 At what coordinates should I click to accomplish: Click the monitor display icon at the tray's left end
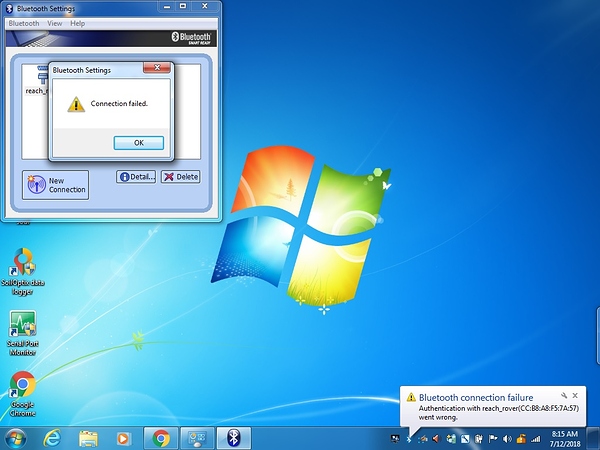[x=395, y=439]
